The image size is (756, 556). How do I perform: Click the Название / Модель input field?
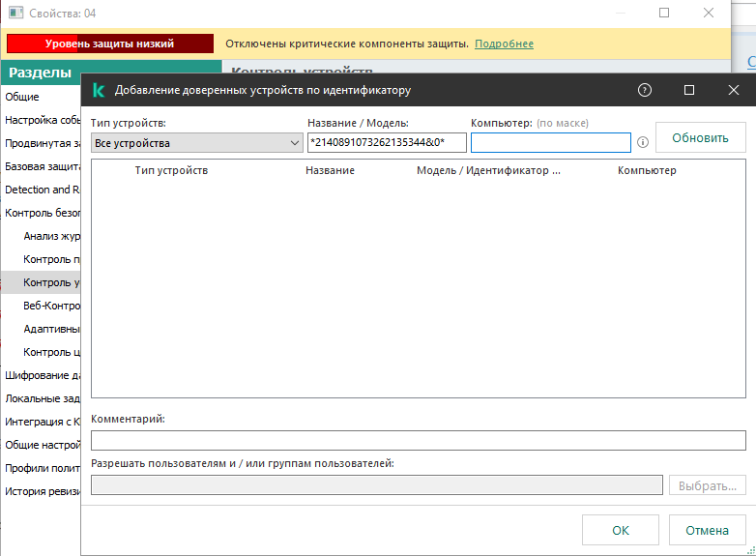coord(386,143)
